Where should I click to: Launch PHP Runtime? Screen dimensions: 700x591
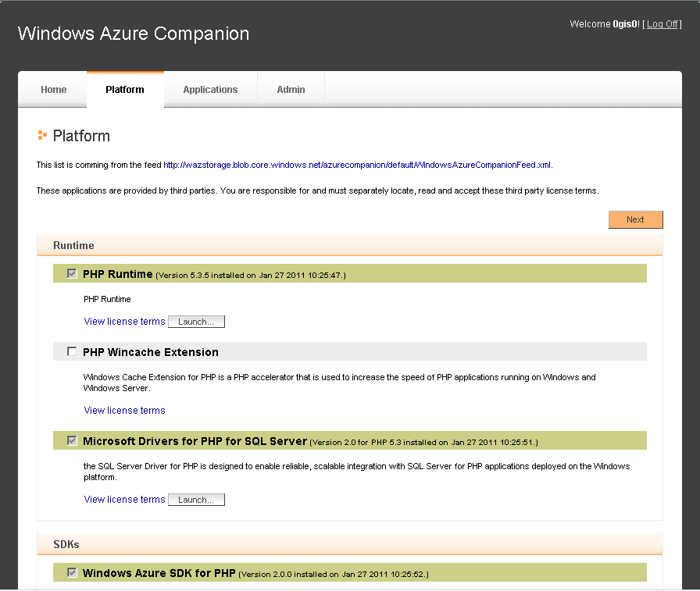[196, 322]
